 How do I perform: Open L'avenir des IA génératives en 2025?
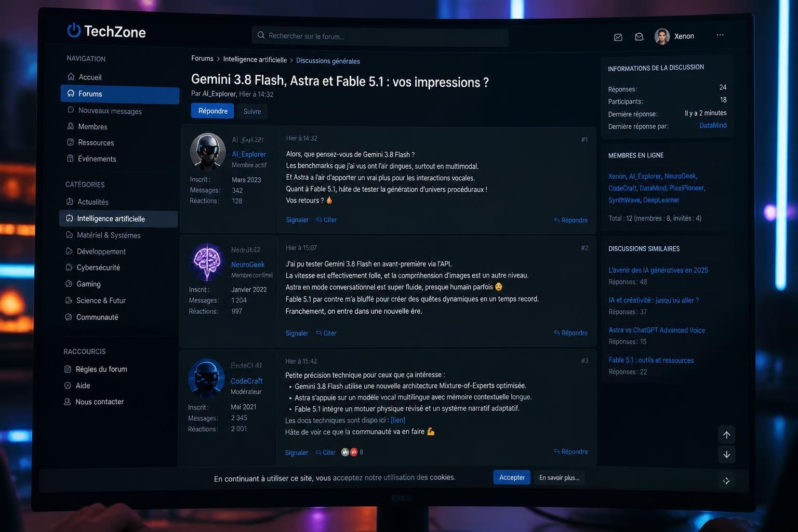[658, 270]
